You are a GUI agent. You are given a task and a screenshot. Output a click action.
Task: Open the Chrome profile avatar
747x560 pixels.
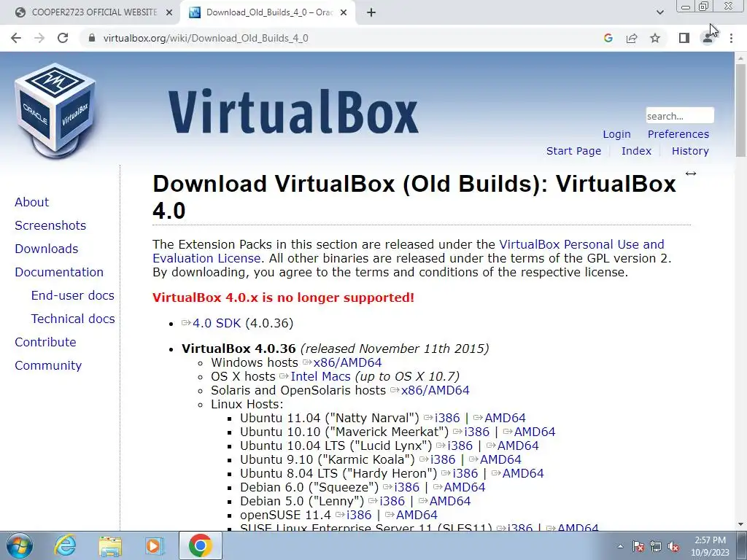[708, 38]
